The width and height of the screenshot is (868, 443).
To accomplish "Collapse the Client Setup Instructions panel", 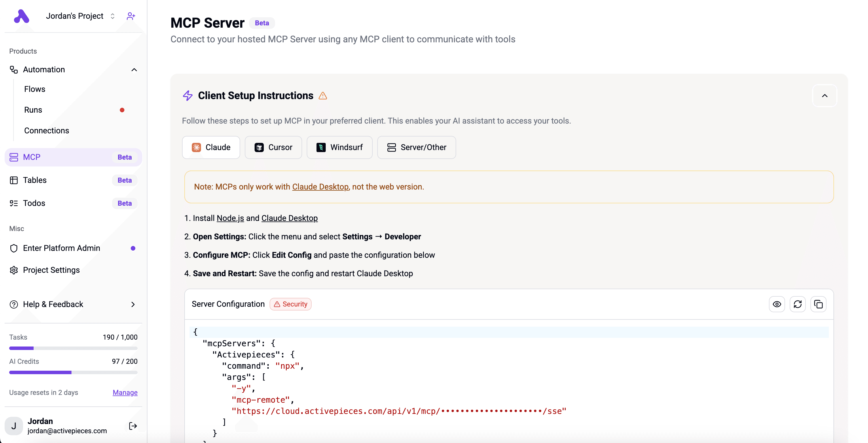I will coord(824,96).
